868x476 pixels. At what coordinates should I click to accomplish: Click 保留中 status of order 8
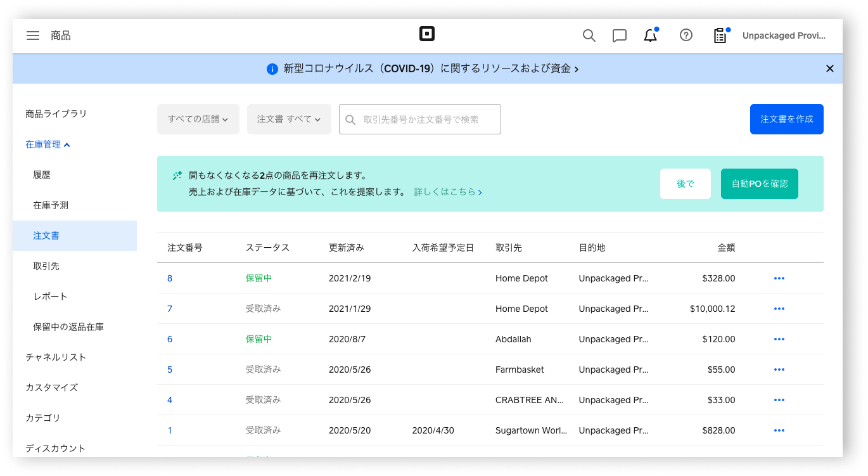point(259,278)
